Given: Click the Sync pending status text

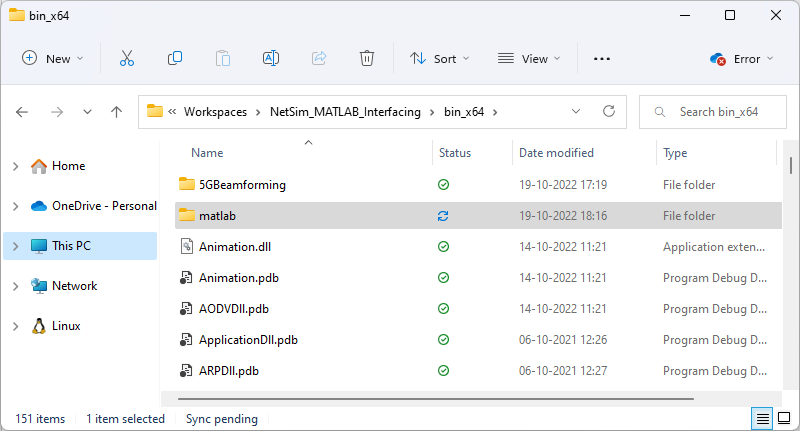Looking at the screenshot, I should [x=221, y=419].
